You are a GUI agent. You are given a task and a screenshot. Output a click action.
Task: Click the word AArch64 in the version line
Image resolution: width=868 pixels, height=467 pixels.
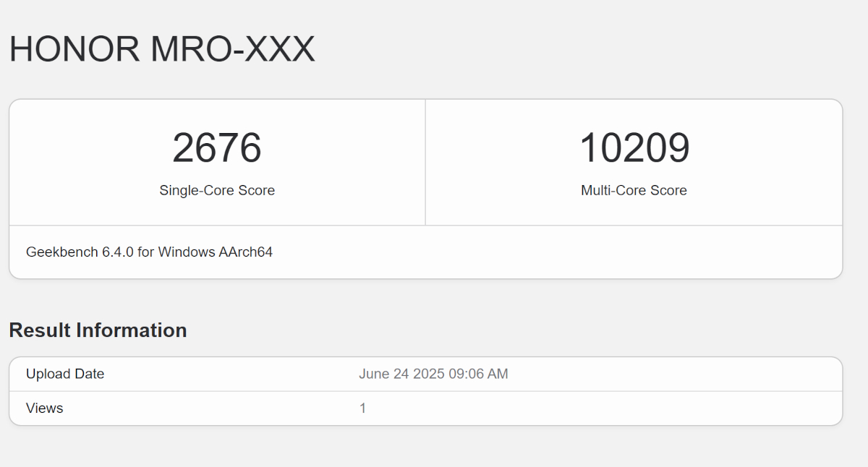(x=245, y=252)
